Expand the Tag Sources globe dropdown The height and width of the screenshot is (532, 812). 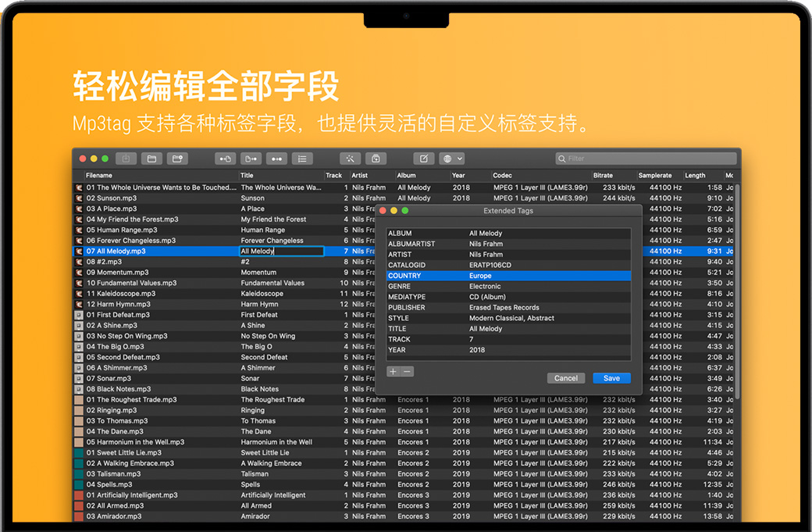[452, 159]
